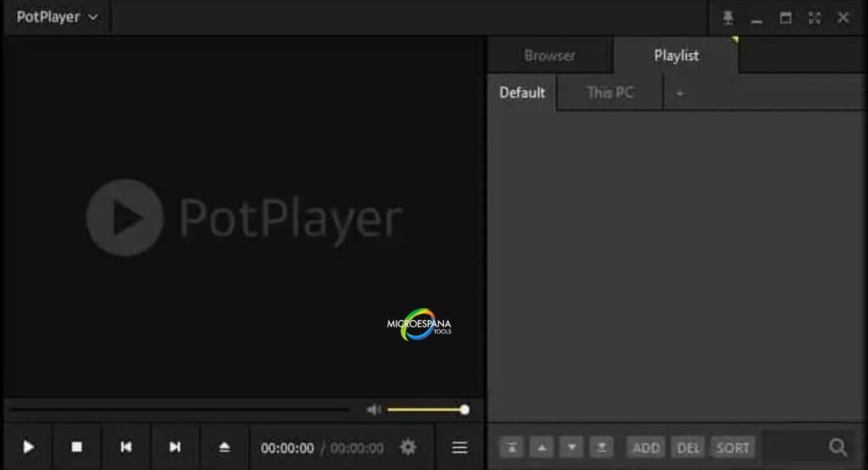Click the volume slider handle
Viewport: 868px width, 470px height.
click(x=465, y=410)
